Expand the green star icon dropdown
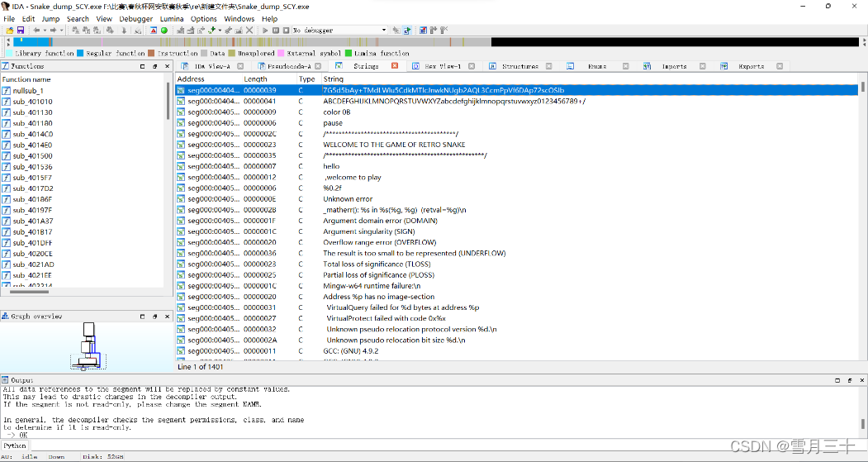 [x=220, y=30]
